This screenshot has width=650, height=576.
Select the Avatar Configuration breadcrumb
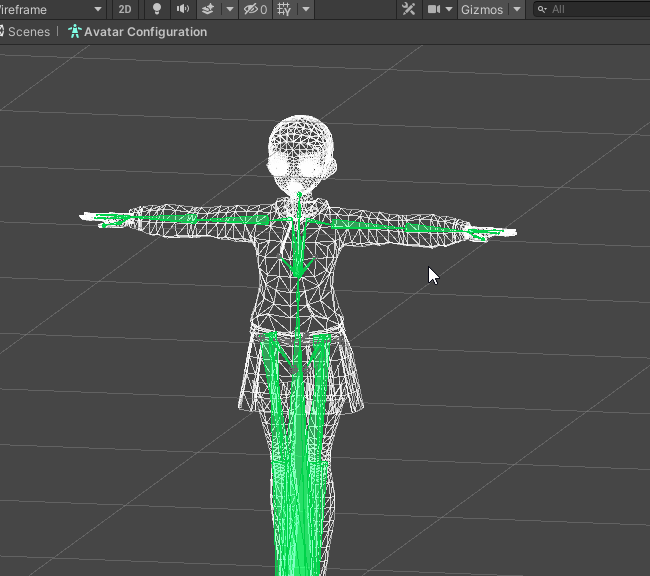pos(145,32)
